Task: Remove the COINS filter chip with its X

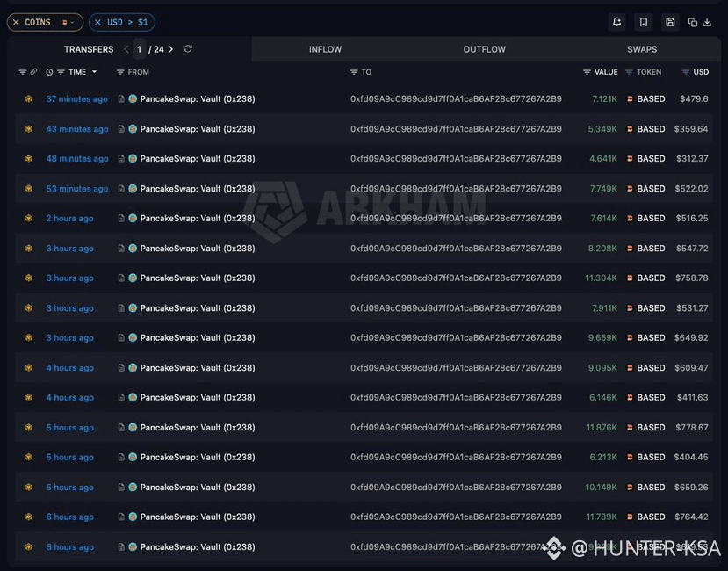Action: [x=17, y=22]
